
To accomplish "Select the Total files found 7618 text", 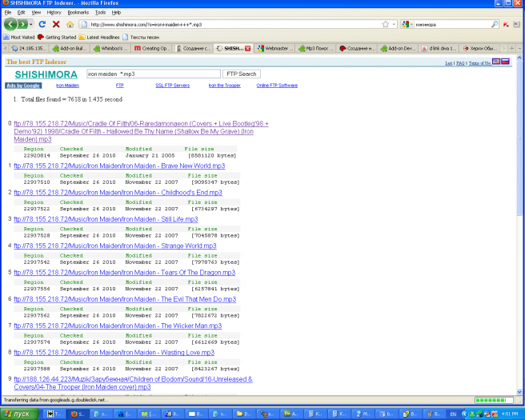I will [72, 99].
